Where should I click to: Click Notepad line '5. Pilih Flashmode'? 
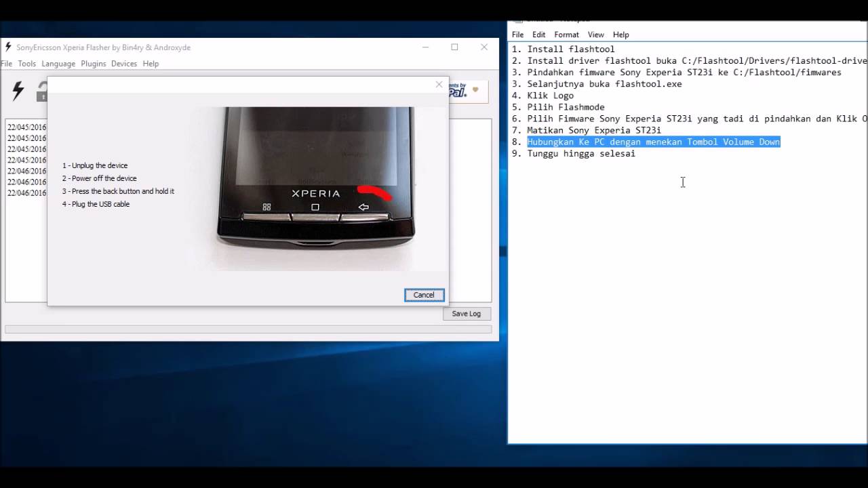(558, 107)
